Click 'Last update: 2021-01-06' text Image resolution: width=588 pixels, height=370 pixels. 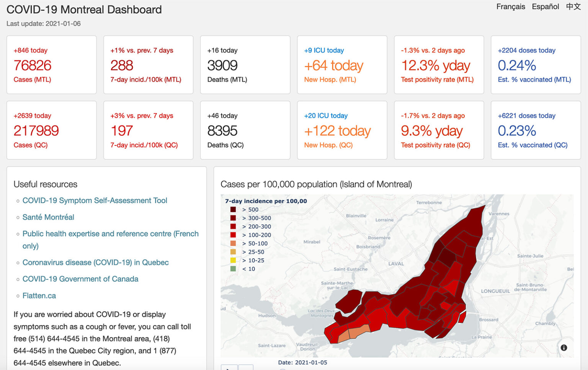coord(44,24)
